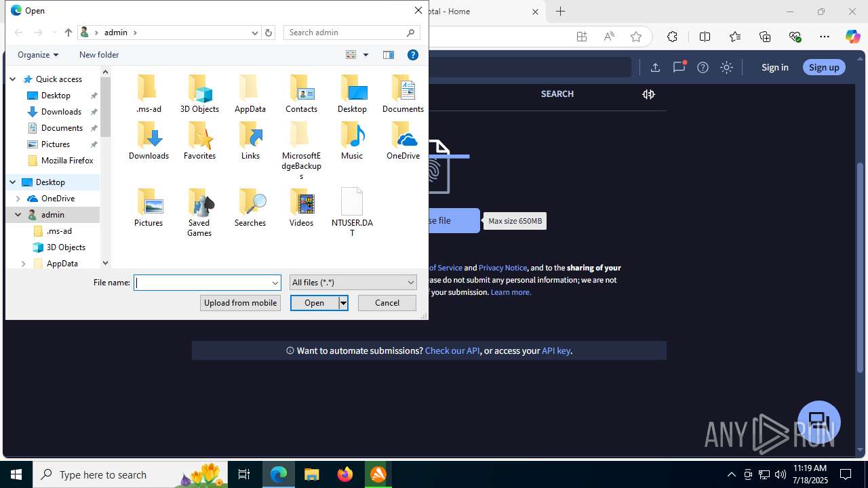Viewport: 868px width, 488px height.
Task: Open VirusTotal help icon
Action: (703, 67)
